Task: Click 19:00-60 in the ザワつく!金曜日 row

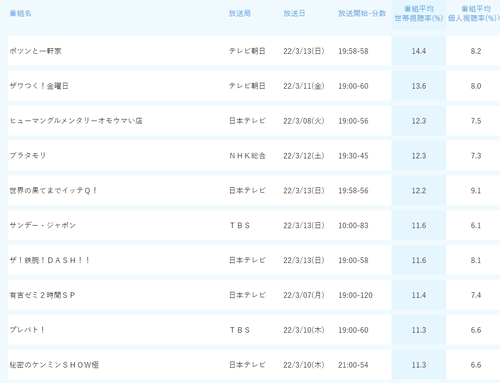Action: (x=353, y=86)
